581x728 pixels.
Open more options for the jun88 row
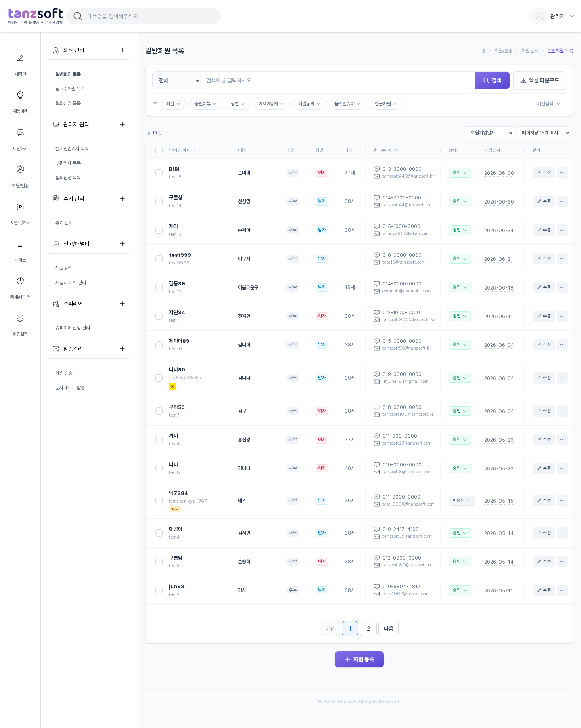tap(562, 590)
